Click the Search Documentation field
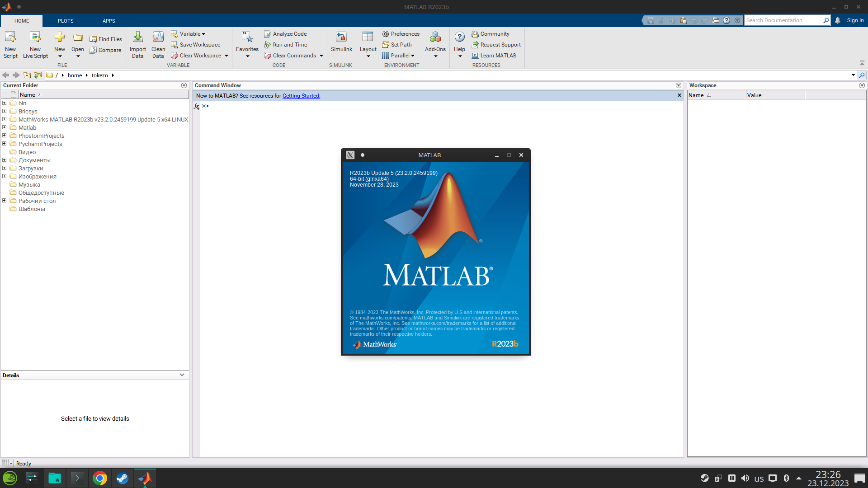 point(787,20)
